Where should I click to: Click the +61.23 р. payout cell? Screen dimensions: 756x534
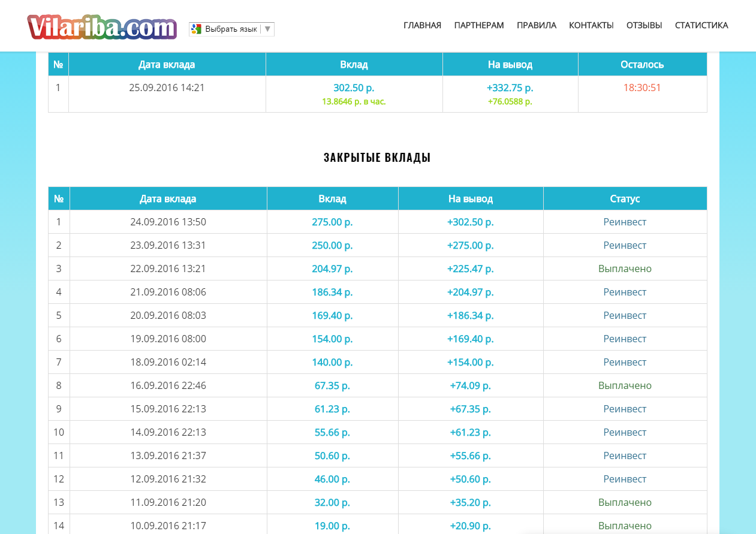click(471, 432)
